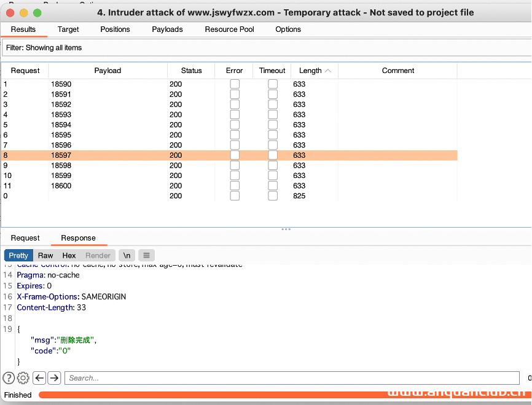This screenshot has height=405, width=532.
Task: Toggle the \n non-printable characters button
Action: [127, 255]
